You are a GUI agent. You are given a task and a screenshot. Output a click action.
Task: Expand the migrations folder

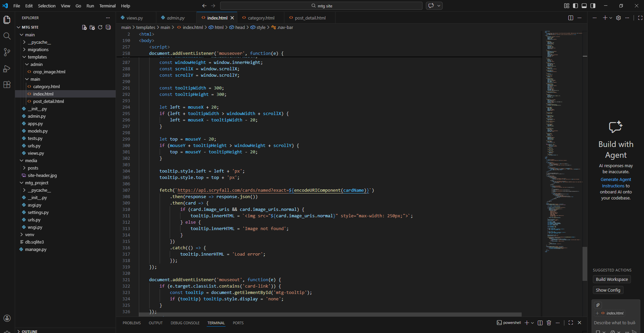coord(38,49)
